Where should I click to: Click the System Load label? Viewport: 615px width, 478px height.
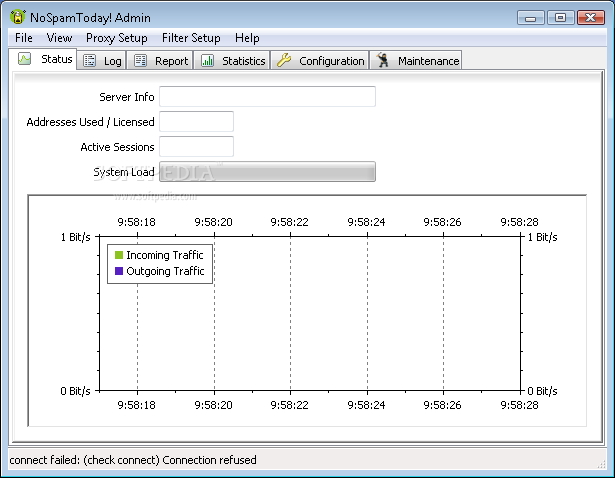[x=124, y=172]
